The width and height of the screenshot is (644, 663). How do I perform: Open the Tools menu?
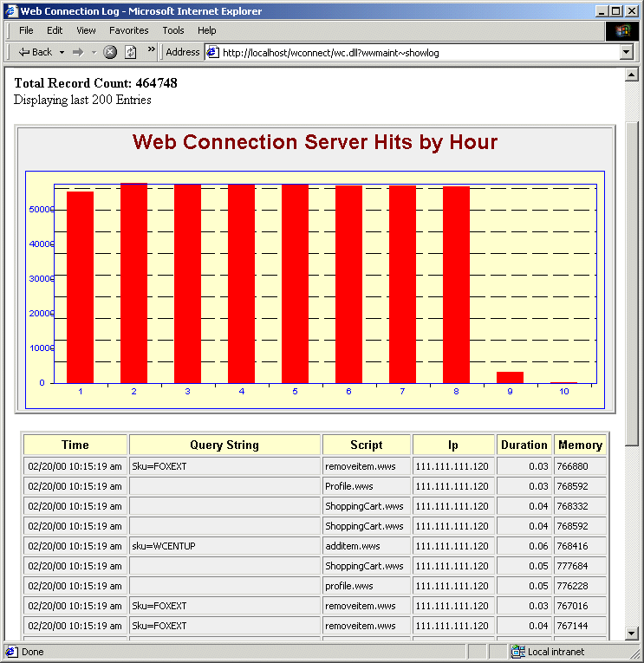(173, 30)
